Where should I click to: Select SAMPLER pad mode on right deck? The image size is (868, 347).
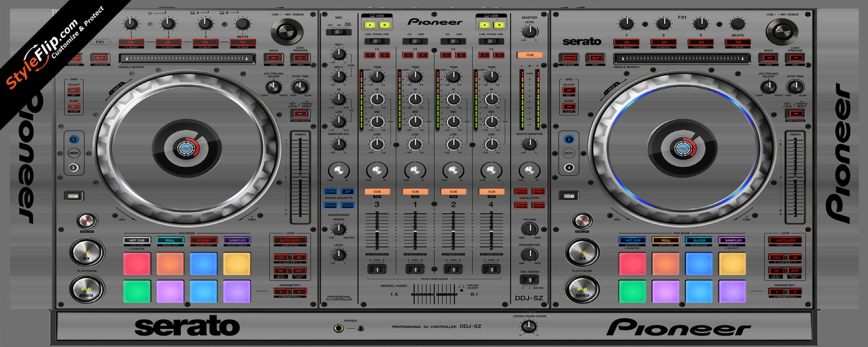[732, 240]
